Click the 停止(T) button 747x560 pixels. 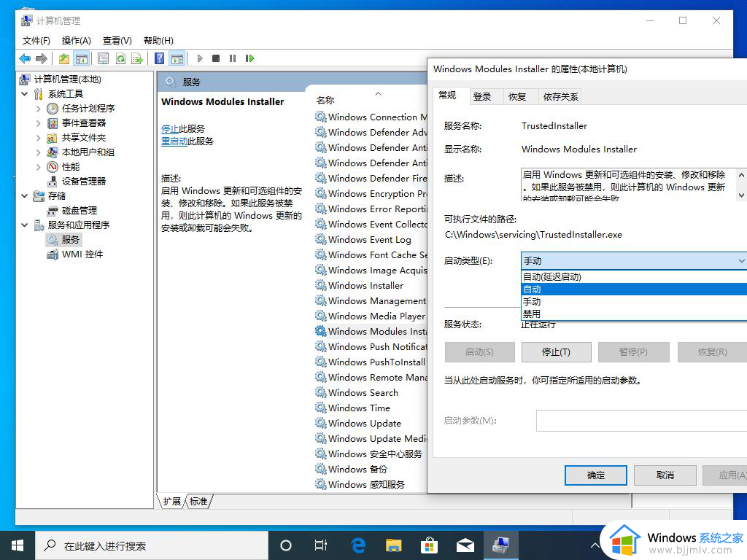556,352
